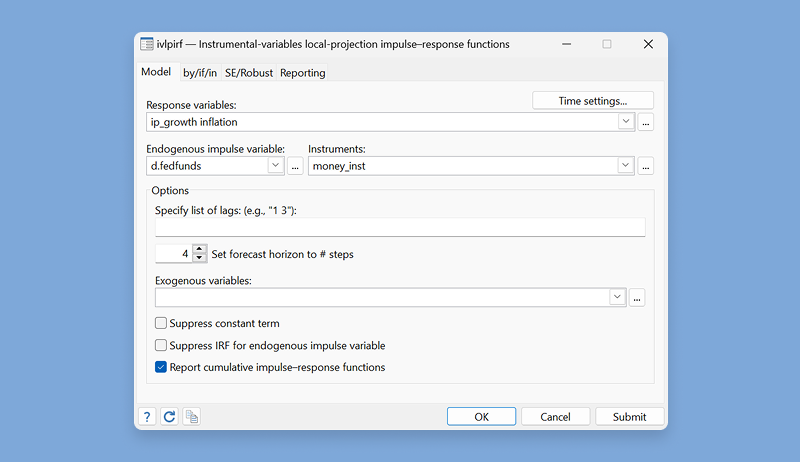The image size is (800, 462).
Task: Click ellipsis button beside Response variables
Action: (x=646, y=122)
